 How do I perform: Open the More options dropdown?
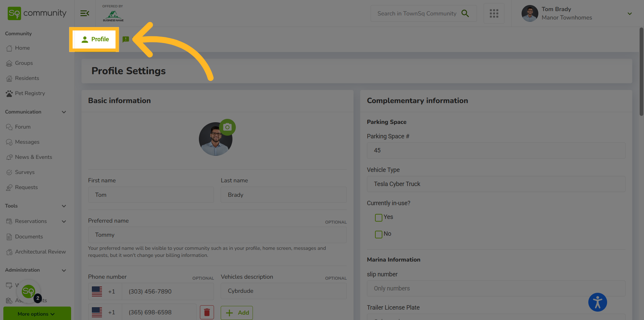click(37, 314)
